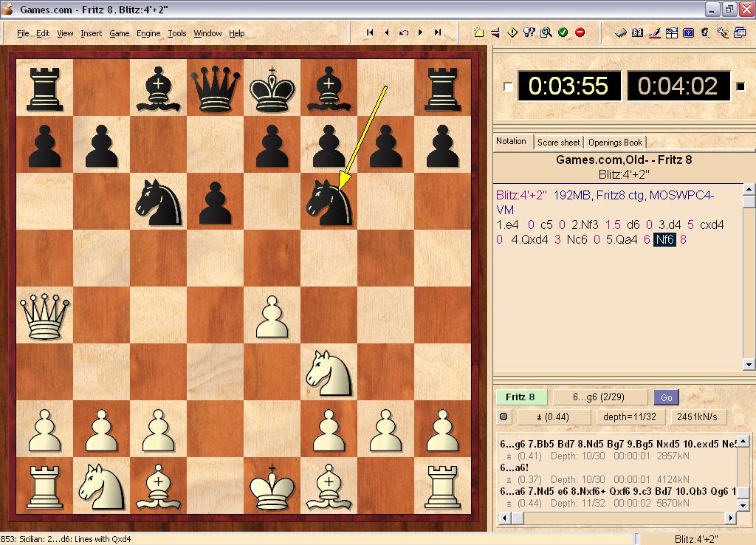Image resolution: width=756 pixels, height=545 pixels.
Task: Switch to the Score sheet tab
Action: [558, 143]
